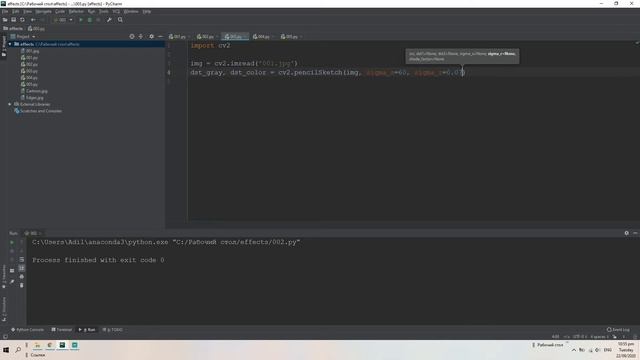Toggle soft-wrap icon in Run panel
This screenshot has width=640, height=360.
22,259
